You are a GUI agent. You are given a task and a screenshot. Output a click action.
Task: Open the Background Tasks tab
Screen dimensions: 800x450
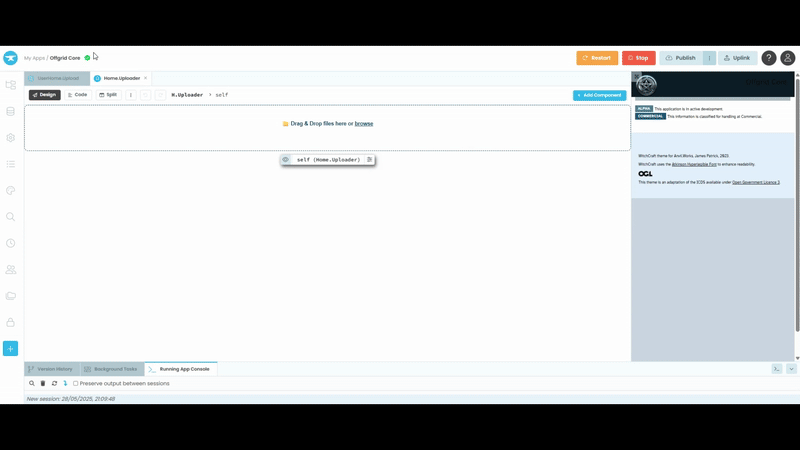coord(112,369)
